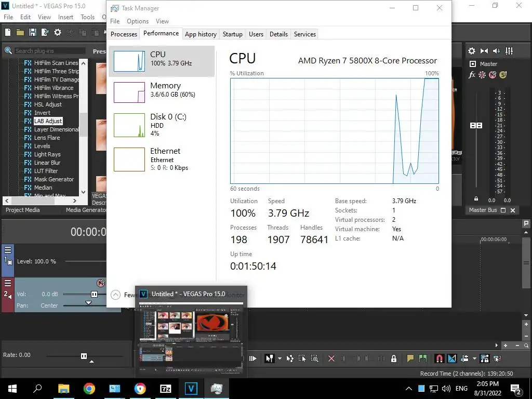Select the Selection Edit Tool
The width and height of the screenshot is (532, 399).
click(x=302, y=358)
